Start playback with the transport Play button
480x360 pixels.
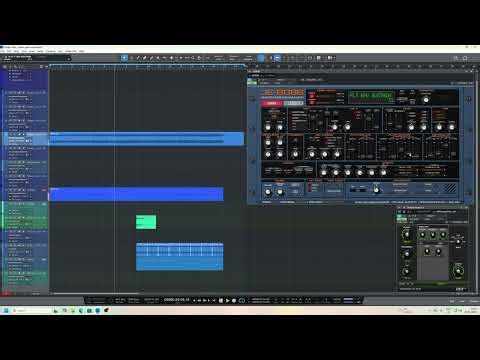click(x=227, y=301)
